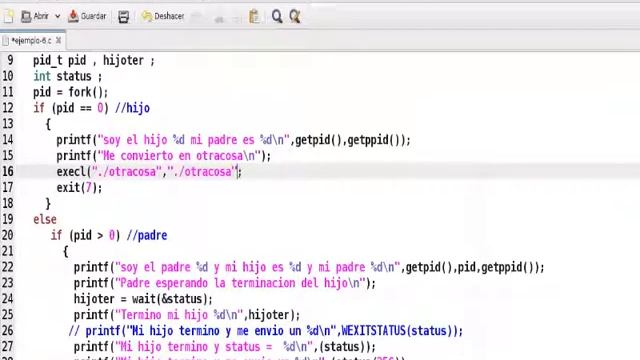Click 'pid_t pid , hijoter ;' declaration
This screenshot has width=640, height=360.
tap(94, 60)
